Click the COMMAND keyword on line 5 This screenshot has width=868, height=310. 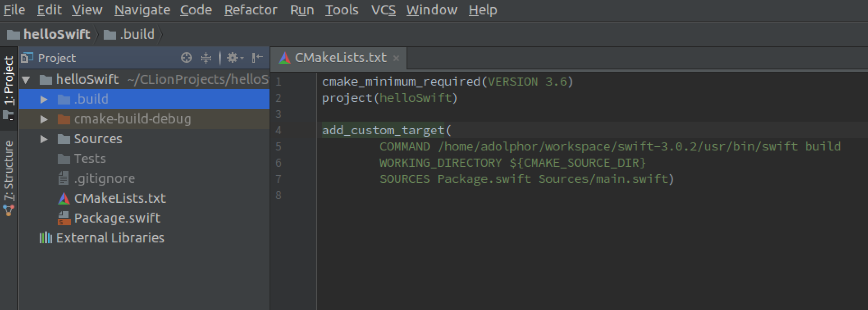tap(405, 146)
